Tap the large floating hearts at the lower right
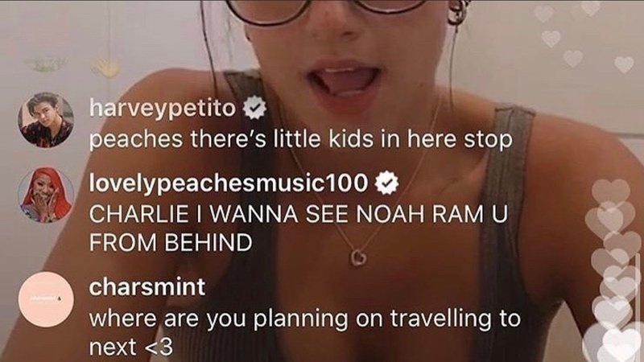 612,271
